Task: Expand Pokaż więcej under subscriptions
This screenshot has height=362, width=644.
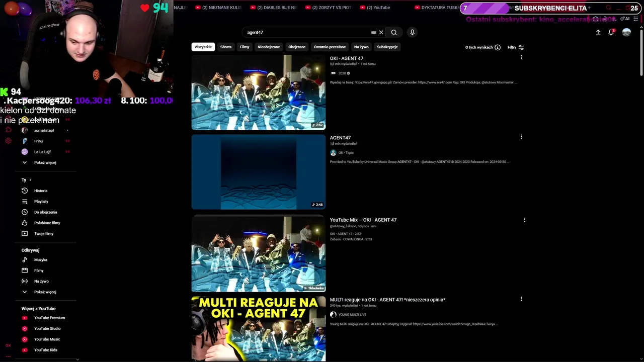Action: tap(45, 162)
